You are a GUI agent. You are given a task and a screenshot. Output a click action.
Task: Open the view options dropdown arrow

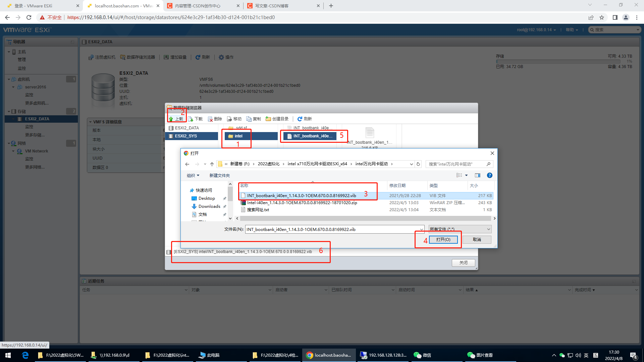tap(466, 175)
